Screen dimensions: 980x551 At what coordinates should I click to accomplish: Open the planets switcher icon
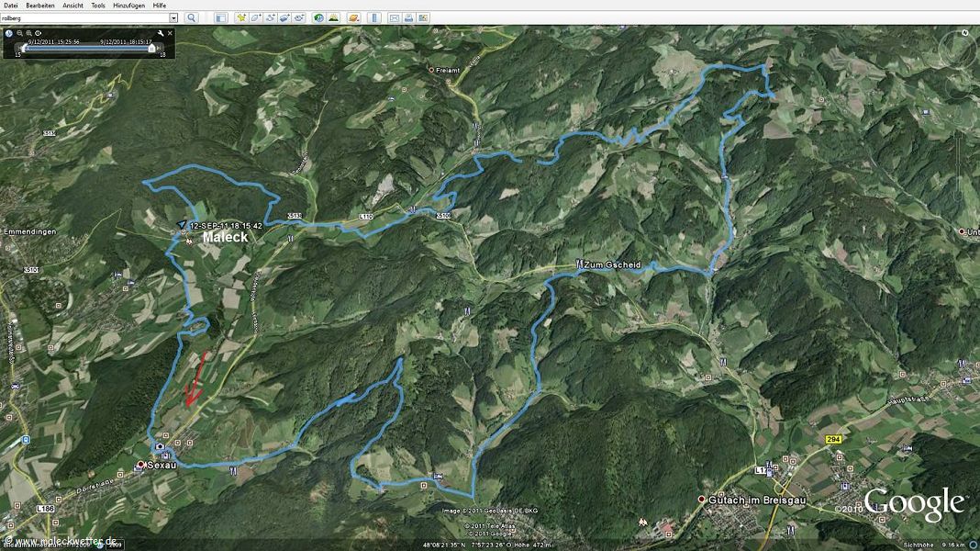click(352, 17)
